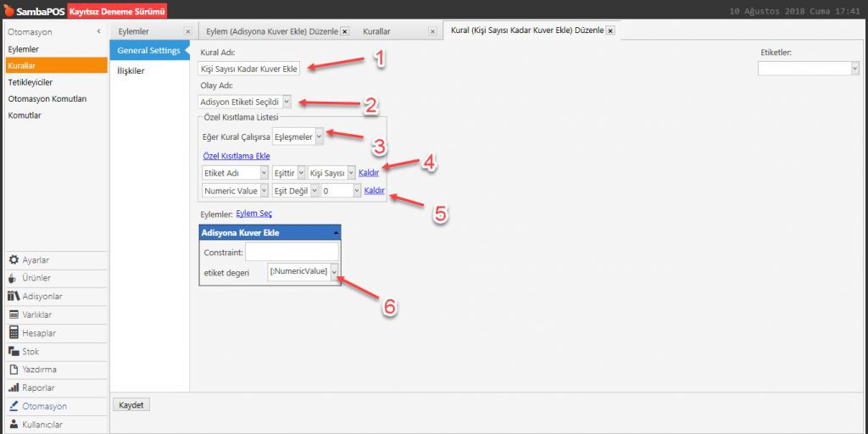This screenshot has width=868, height=434.
Task: Close the Kurallar tab
Action: tap(432, 31)
